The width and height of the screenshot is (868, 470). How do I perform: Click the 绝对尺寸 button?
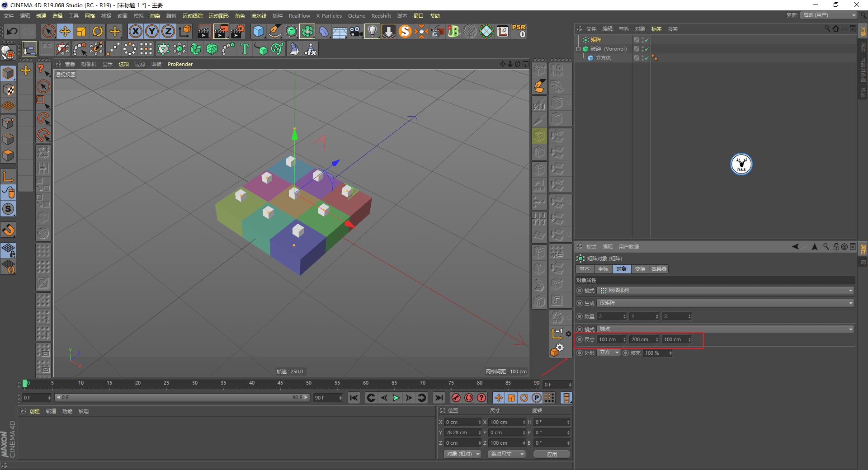506,454
